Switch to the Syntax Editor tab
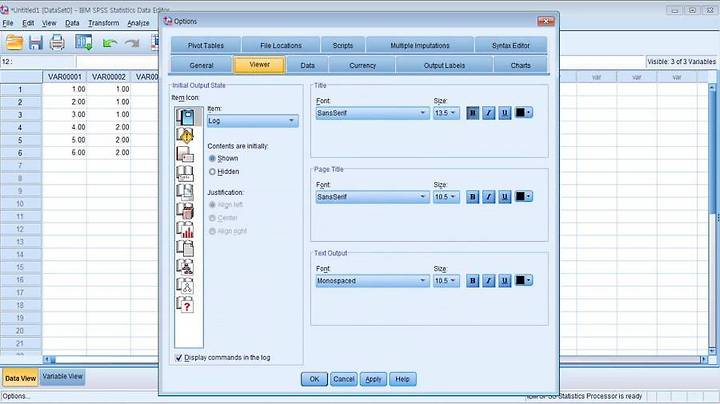 pyautogui.click(x=511, y=45)
